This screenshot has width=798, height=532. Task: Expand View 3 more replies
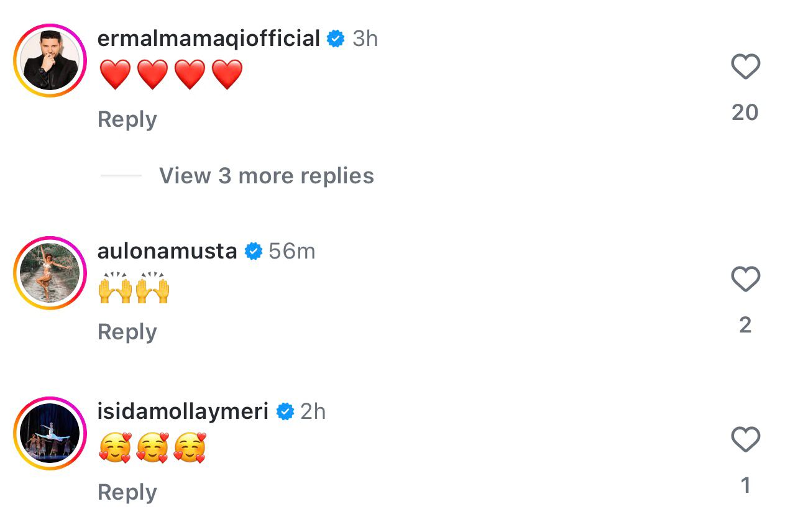tap(266, 176)
